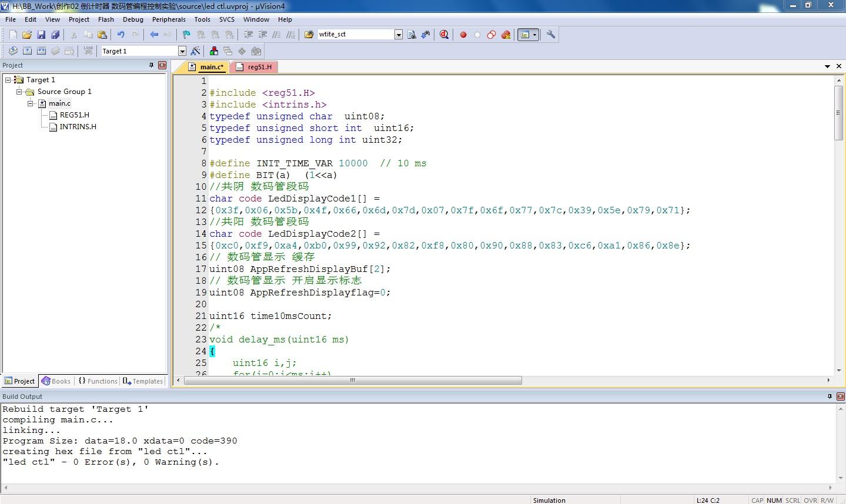
Task: Click the Save All icon
Action: [x=55, y=35]
